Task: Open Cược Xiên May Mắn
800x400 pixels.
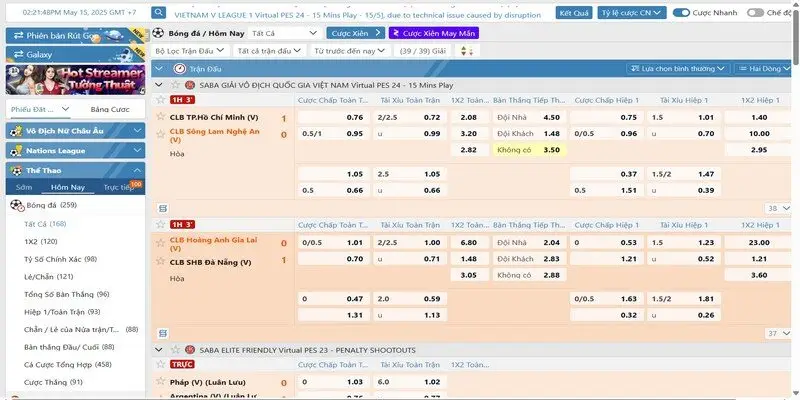Action: click(440, 33)
